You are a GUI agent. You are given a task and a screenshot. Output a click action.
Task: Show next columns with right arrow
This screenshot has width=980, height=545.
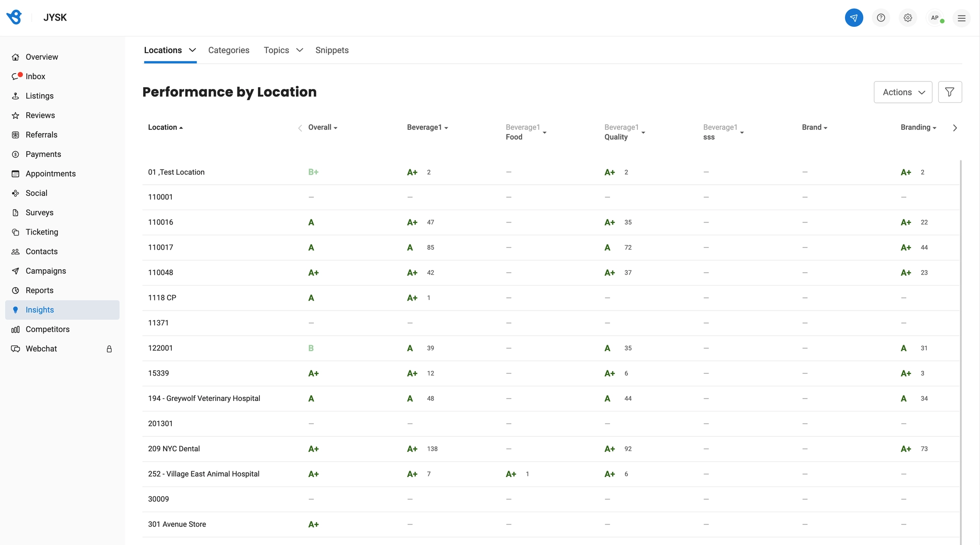tap(955, 128)
